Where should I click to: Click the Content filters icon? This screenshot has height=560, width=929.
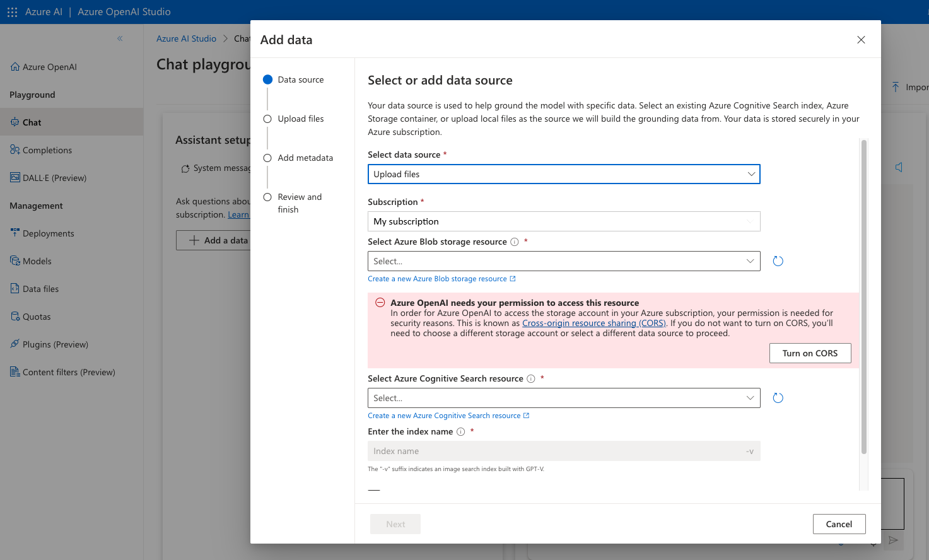(15, 372)
